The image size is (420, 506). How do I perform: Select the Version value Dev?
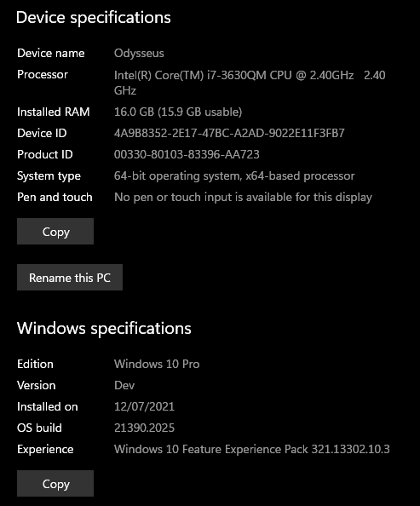124,385
